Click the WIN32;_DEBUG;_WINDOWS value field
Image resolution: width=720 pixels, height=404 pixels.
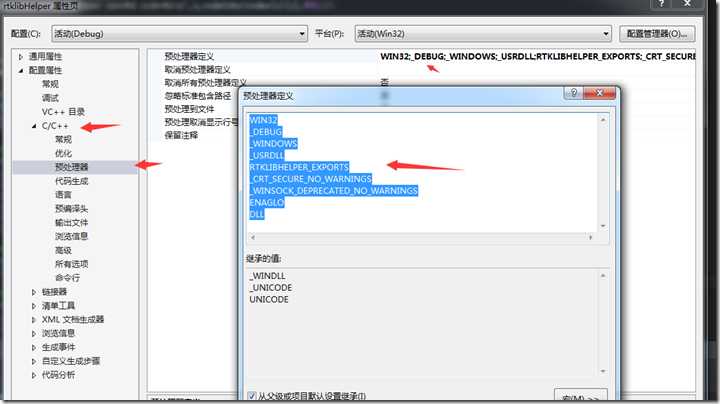(537, 56)
